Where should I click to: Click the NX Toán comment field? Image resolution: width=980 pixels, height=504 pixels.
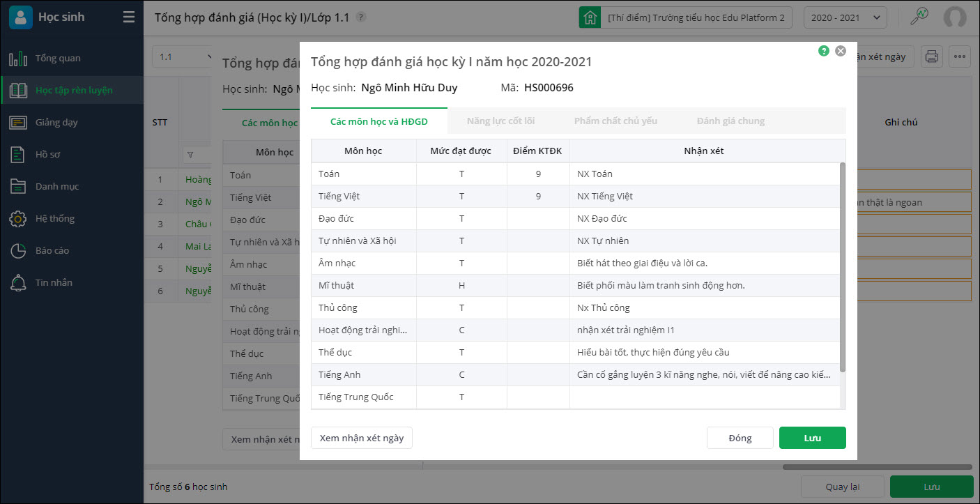coord(704,174)
